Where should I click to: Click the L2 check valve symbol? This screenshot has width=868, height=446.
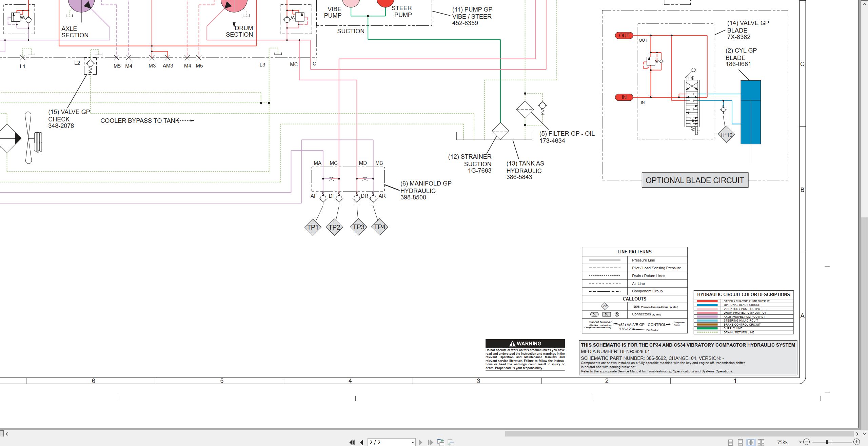pos(90,66)
